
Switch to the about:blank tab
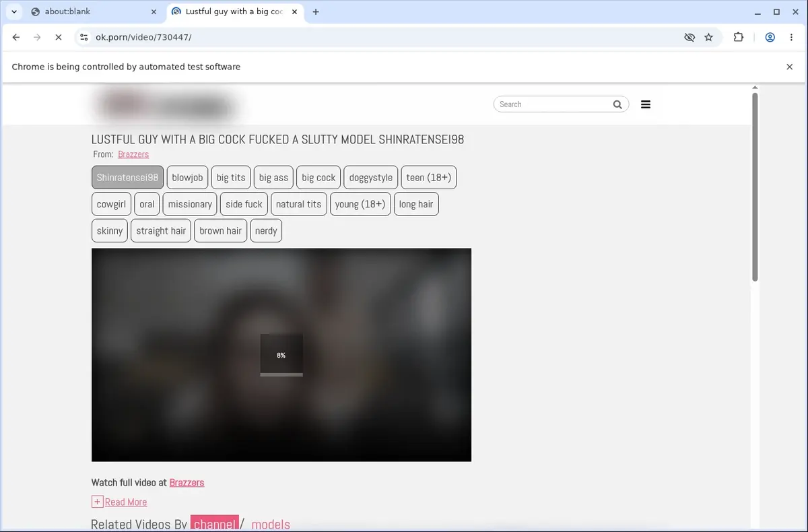92,11
